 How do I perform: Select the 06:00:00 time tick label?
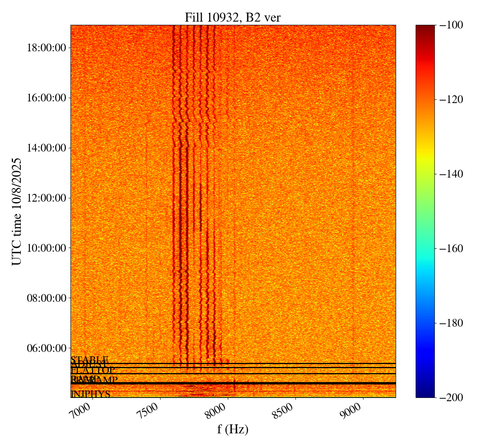tap(46, 348)
